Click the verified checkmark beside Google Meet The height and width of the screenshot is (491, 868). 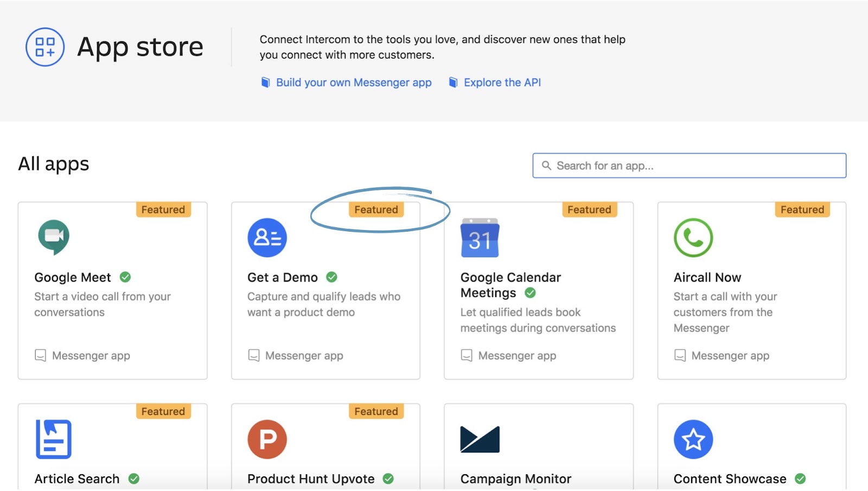point(125,277)
